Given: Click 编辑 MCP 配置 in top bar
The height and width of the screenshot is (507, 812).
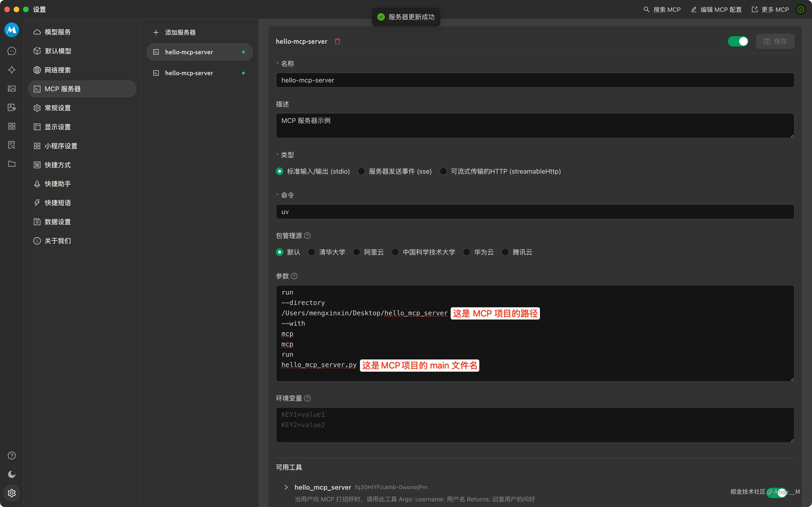Looking at the screenshot, I should [716, 9].
